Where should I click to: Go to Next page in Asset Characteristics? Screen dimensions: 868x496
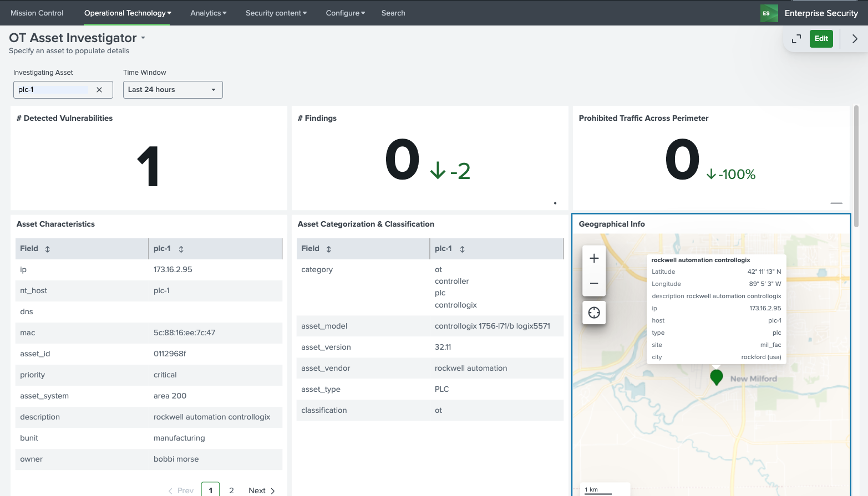pyautogui.click(x=261, y=490)
